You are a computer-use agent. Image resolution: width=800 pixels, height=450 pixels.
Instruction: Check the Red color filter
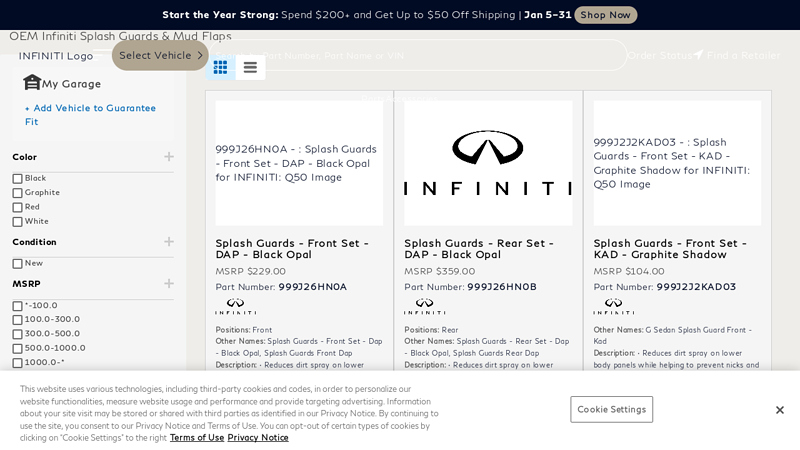(17, 207)
